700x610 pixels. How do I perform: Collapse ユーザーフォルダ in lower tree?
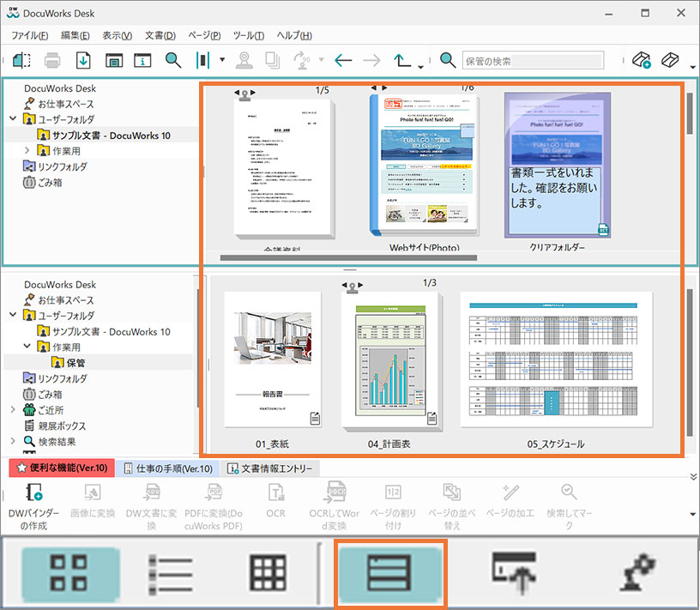tap(13, 315)
